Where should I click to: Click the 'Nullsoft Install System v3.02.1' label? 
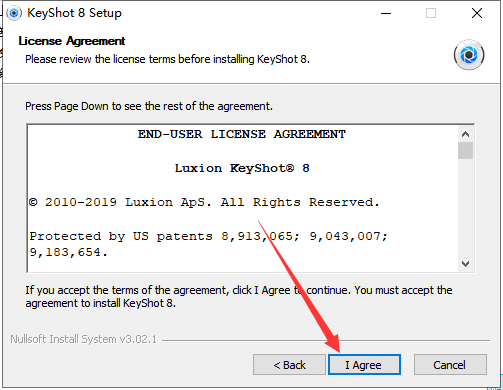click(83, 339)
